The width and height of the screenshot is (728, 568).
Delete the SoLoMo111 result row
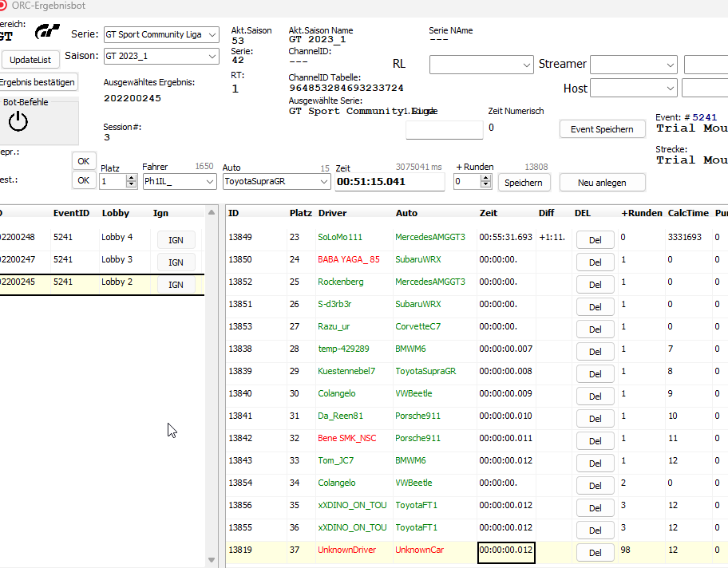point(594,238)
